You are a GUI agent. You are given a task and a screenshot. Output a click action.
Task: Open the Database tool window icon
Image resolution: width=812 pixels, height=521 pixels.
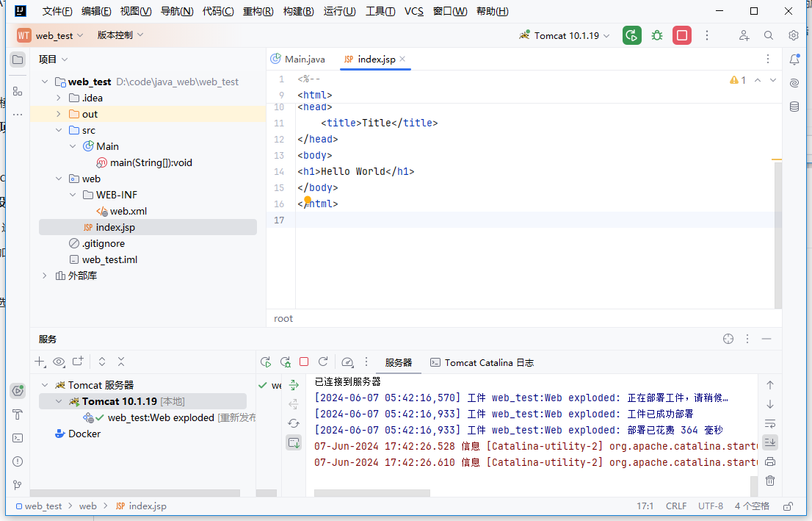click(794, 107)
